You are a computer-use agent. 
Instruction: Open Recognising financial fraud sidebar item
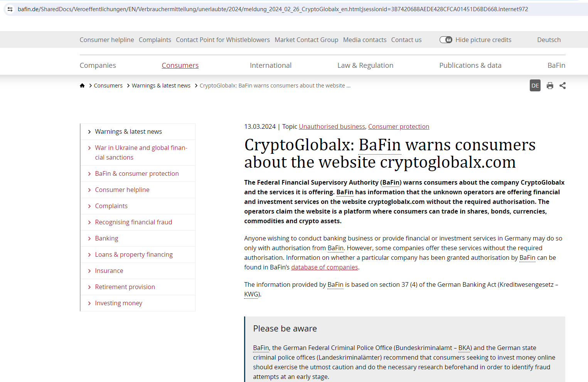coord(133,222)
